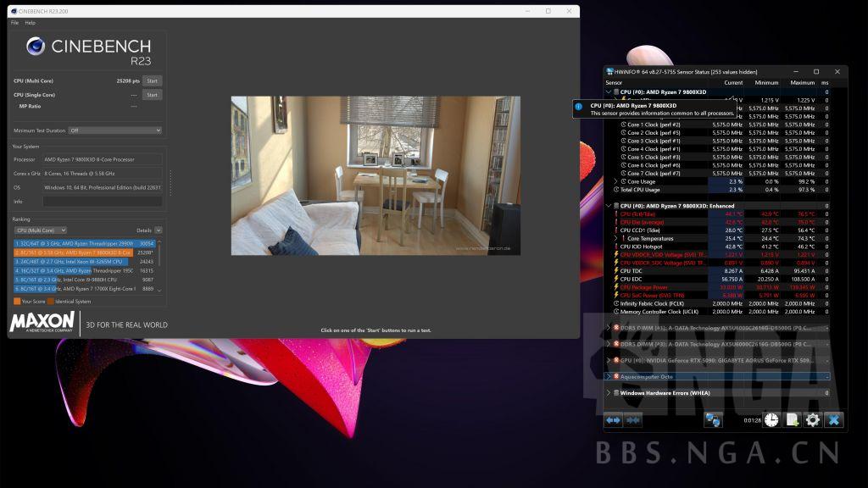The image size is (868, 488).
Task: Click the HWiNFO network remote monitoring icon
Action: [x=713, y=419]
